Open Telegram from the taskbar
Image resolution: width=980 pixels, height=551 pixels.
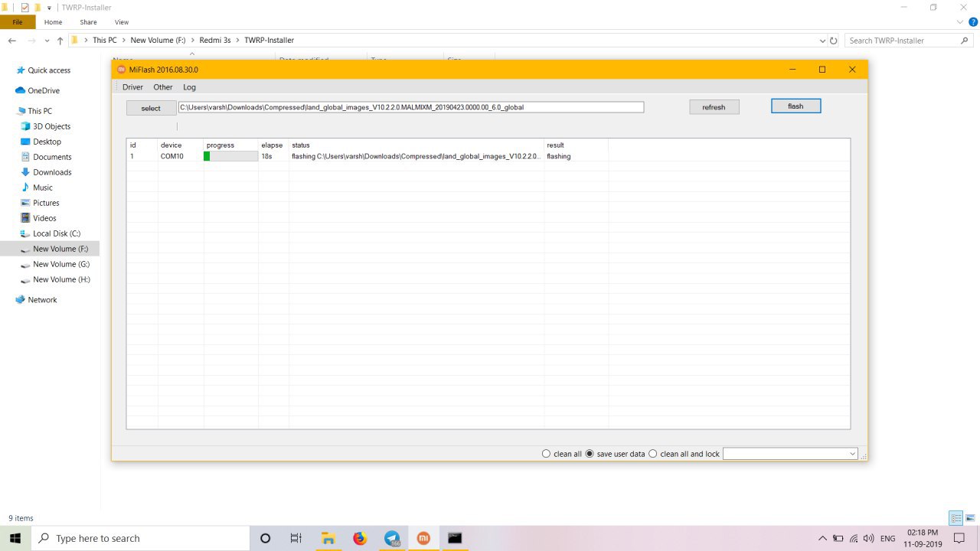coord(392,538)
